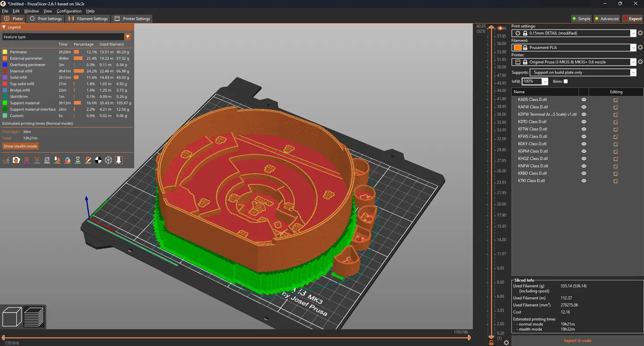Hide KAFW Class D.stl with eye icon
The height and width of the screenshot is (346, 644).
pyautogui.click(x=584, y=107)
